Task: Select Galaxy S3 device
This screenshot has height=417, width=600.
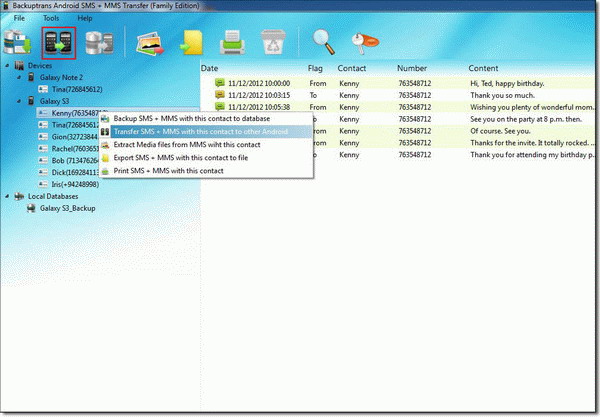Action: point(54,101)
